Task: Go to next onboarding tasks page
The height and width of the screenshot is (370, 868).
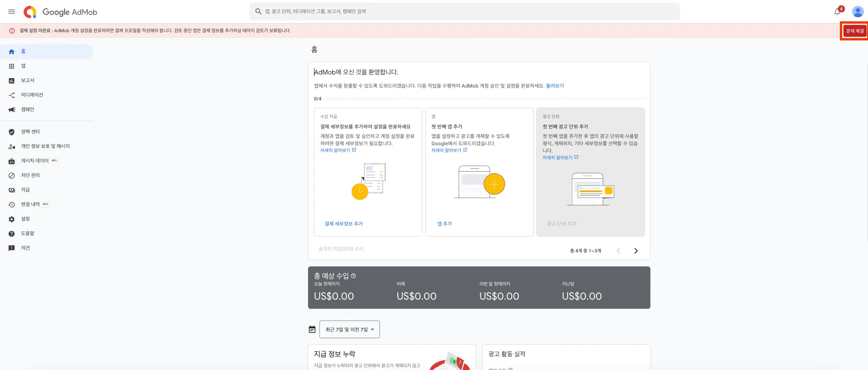Action: (636, 251)
